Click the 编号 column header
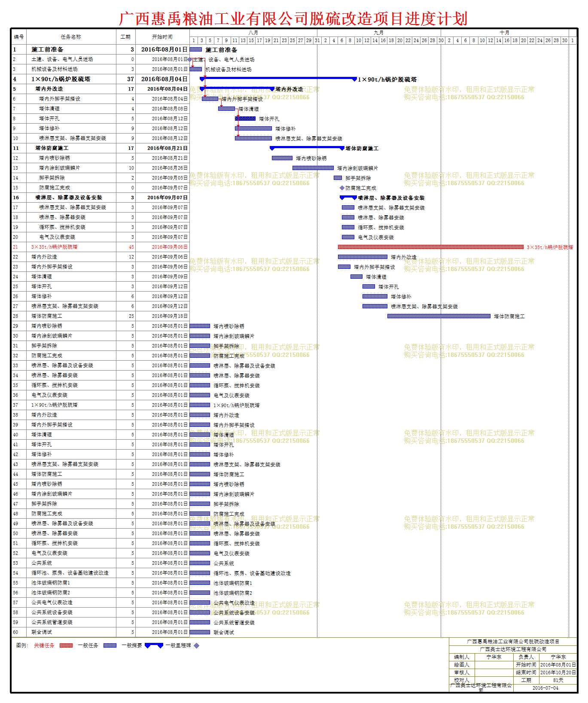 point(19,37)
